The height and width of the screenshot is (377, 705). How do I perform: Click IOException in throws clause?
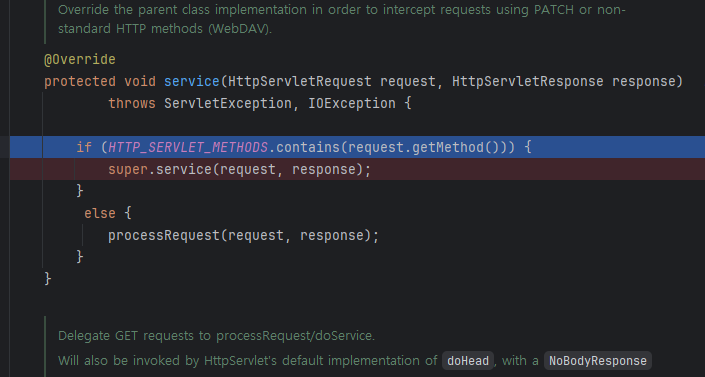pos(352,103)
